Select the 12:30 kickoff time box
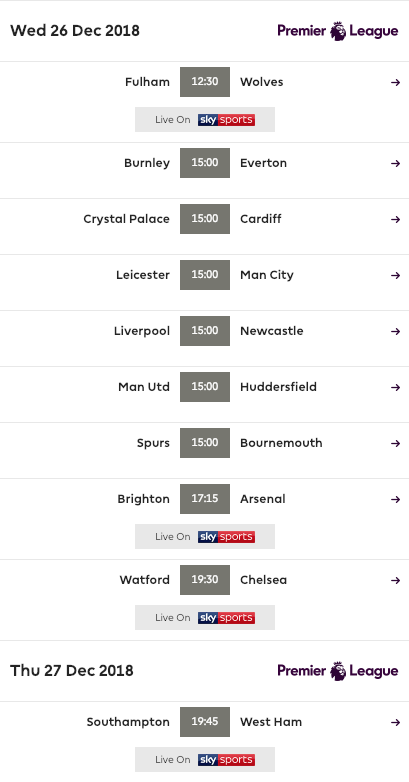 [x=205, y=82]
